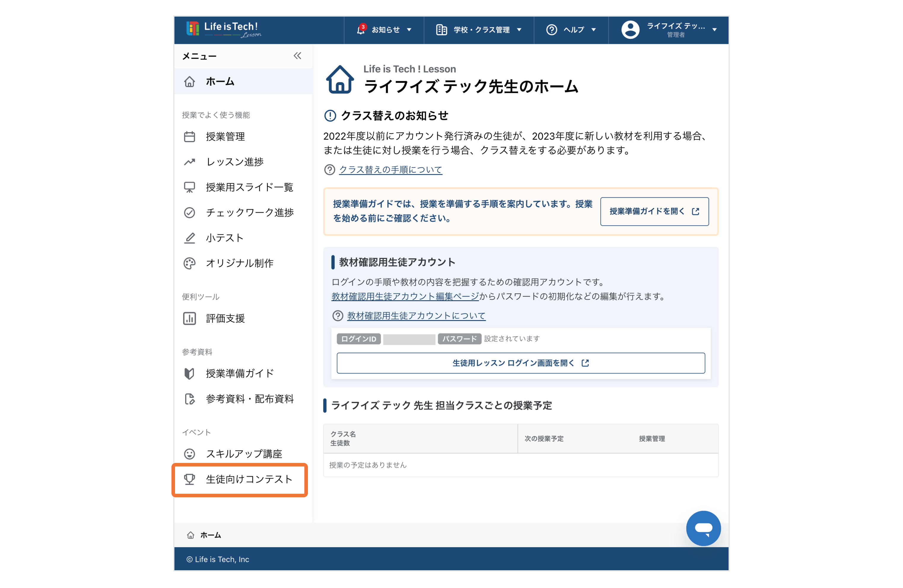Select 授業用スライド一覧 in the sidebar
This screenshot has width=903, height=588.
pos(249,187)
